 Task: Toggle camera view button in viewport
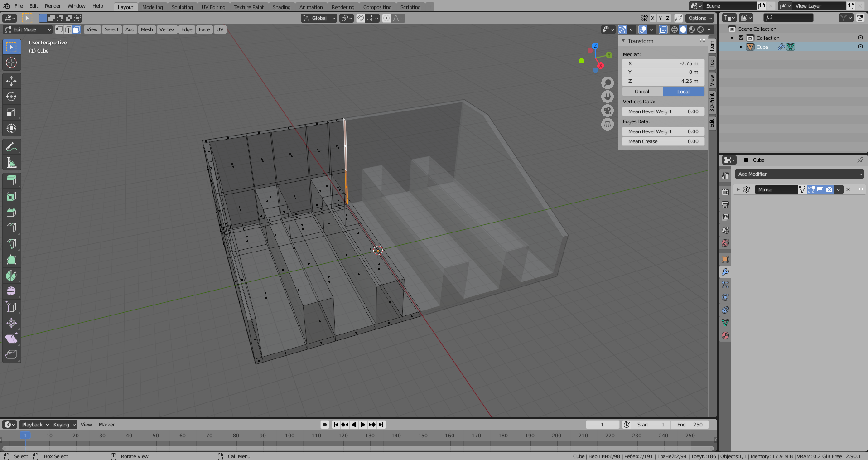click(x=607, y=110)
